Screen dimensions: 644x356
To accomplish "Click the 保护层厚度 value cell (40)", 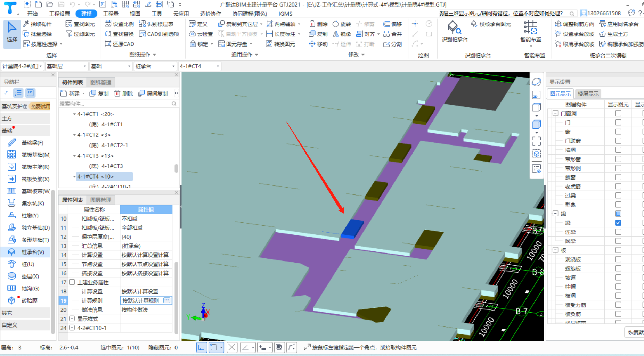I will pyautogui.click(x=146, y=237).
